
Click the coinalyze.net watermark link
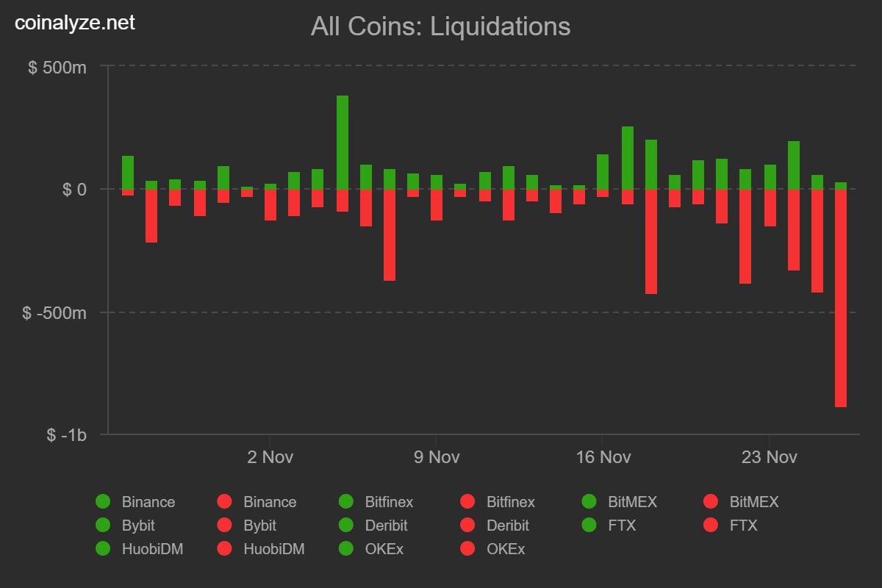click(x=76, y=23)
